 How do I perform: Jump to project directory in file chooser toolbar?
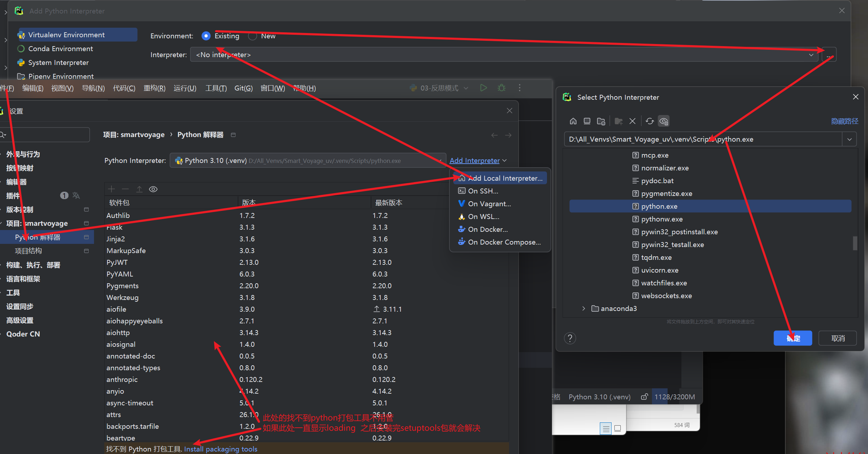pyautogui.click(x=601, y=121)
